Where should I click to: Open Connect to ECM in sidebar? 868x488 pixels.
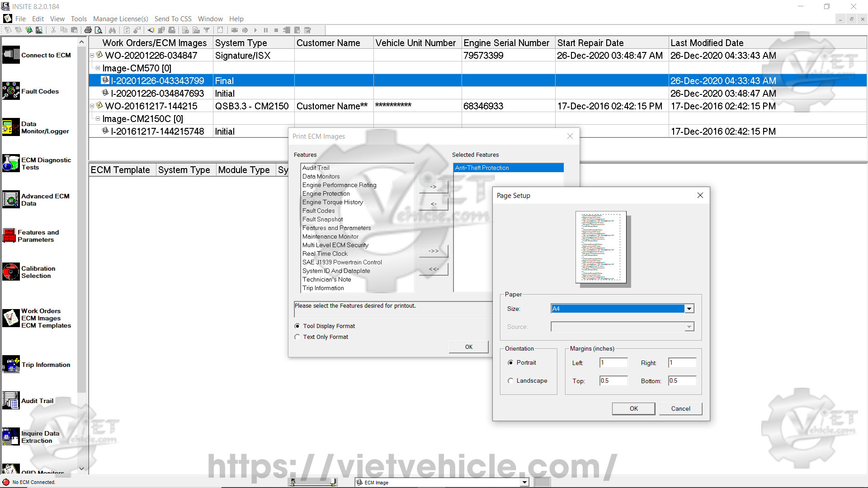(x=11, y=55)
